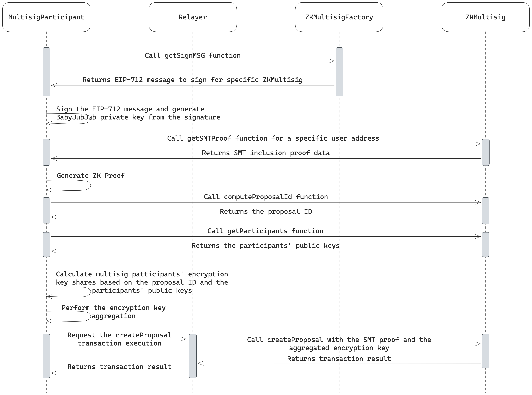Click the ZKMultisigFactory lifeline's gray activation bar
Viewport: 532px width, 395px height.
(339, 72)
